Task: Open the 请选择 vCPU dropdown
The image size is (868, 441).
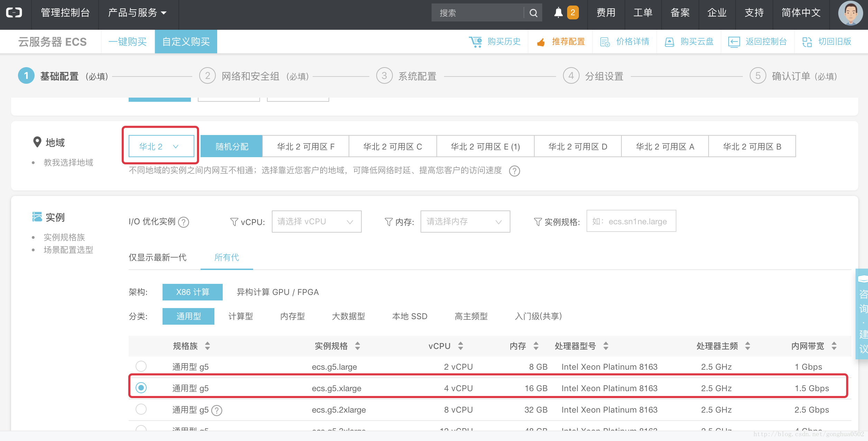Action: pos(317,222)
